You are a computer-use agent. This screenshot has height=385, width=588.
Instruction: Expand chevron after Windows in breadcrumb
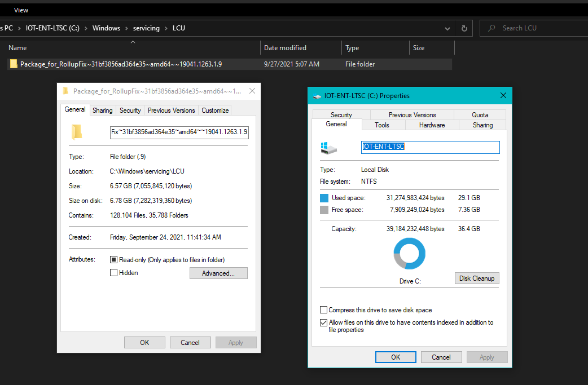coord(126,28)
